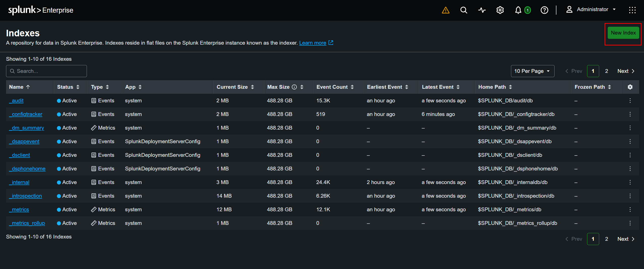Open the apps grid launcher icon
644x269 pixels.
[632, 10]
